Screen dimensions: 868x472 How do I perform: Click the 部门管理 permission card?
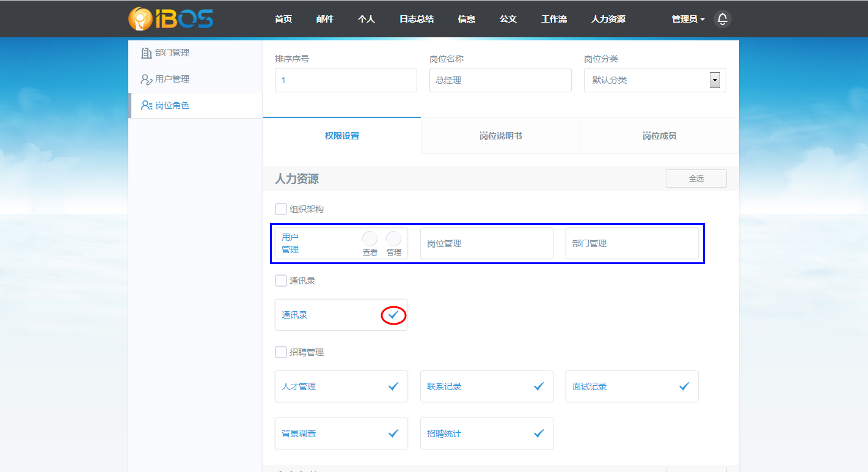coord(632,243)
